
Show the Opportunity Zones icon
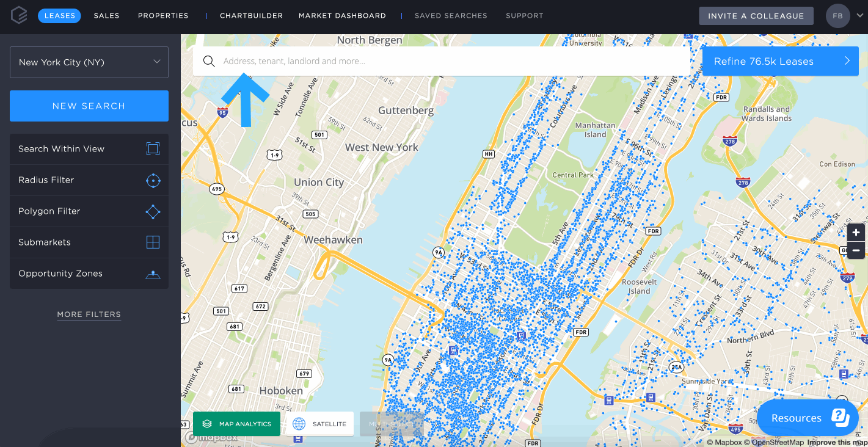(153, 274)
